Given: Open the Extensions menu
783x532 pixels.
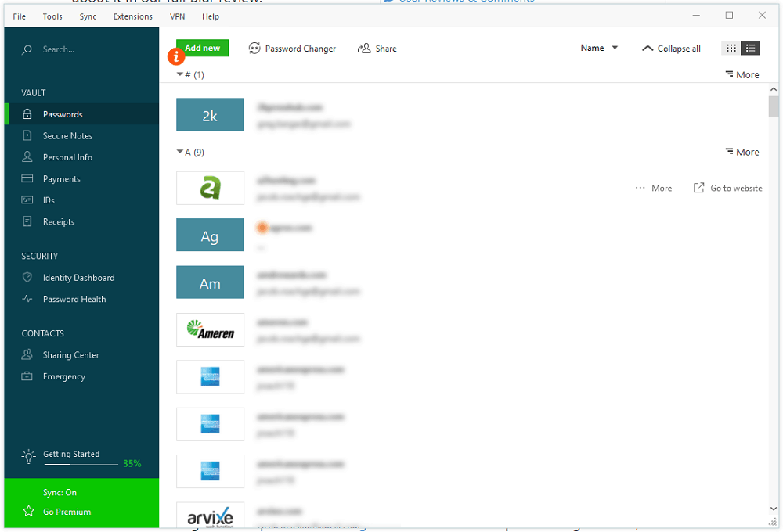Looking at the screenshot, I should coord(133,16).
